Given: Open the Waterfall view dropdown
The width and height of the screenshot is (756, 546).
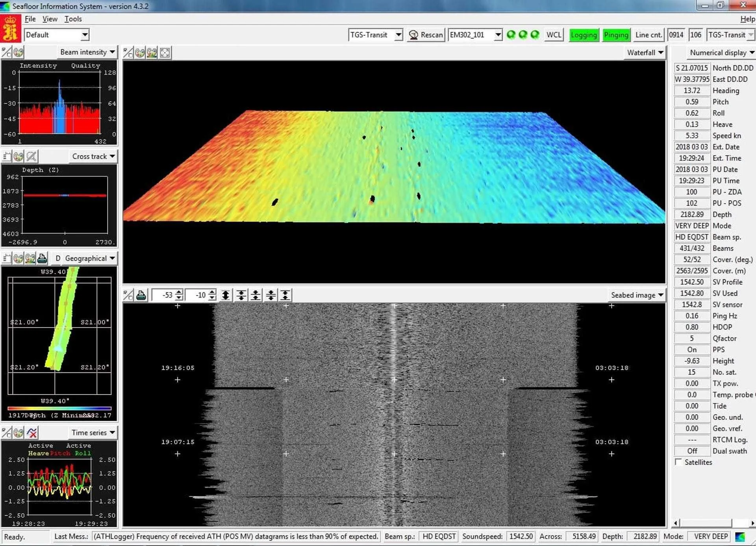Looking at the screenshot, I should point(645,53).
